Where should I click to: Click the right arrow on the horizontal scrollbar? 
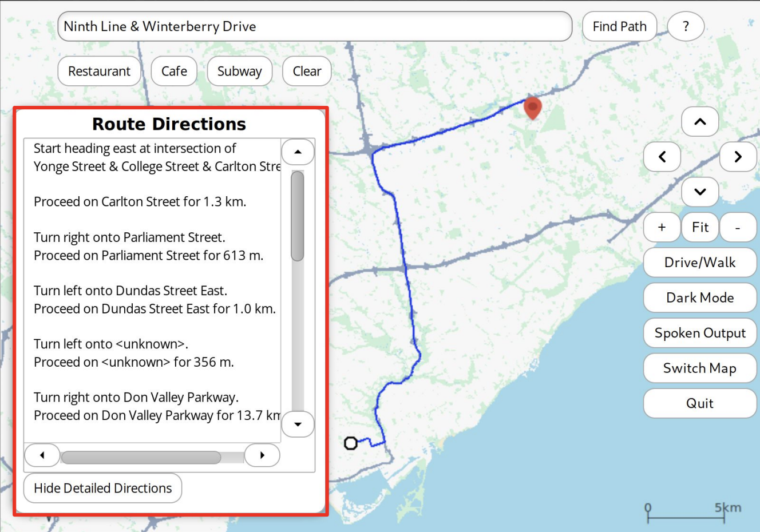(x=262, y=455)
